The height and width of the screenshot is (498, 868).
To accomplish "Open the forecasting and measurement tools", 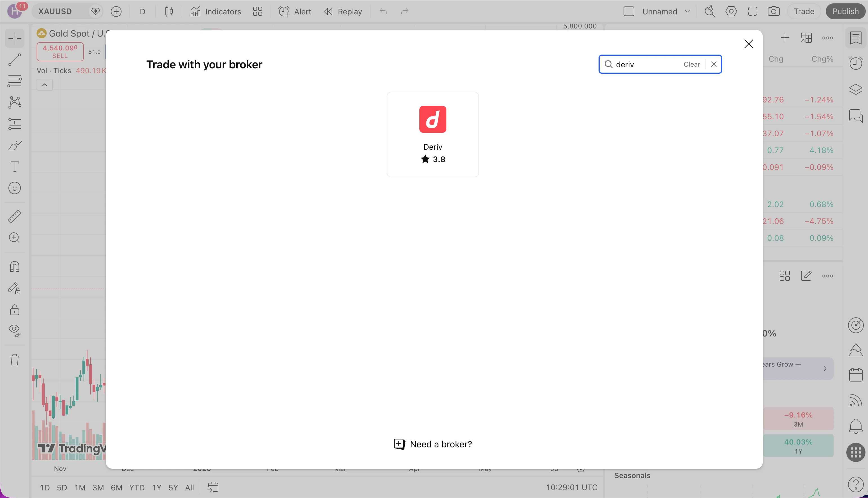I will coord(15,124).
